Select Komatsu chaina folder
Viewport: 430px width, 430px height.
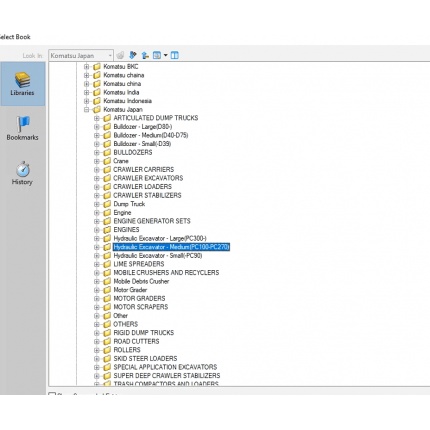click(x=124, y=75)
